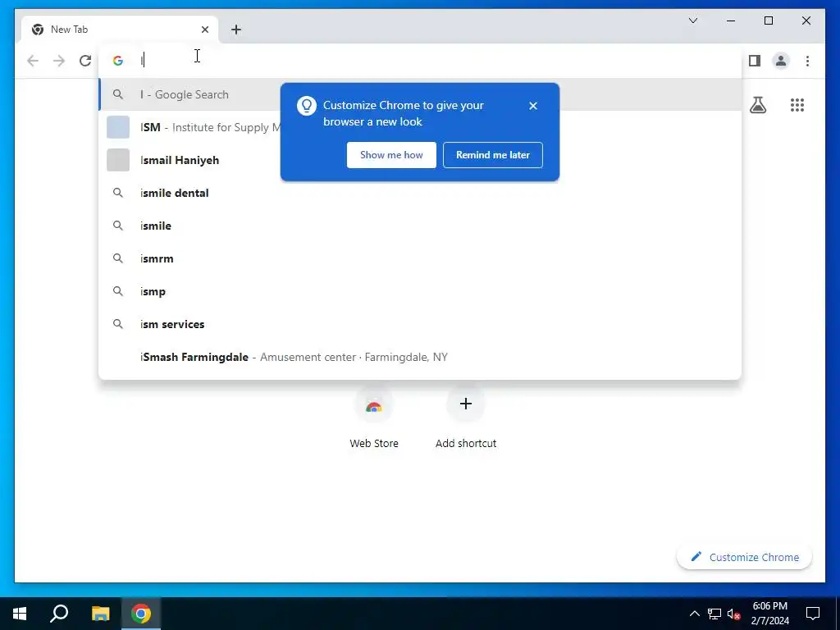Click the browser back arrow
Image resolution: width=840 pixels, height=630 pixels.
[33, 61]
